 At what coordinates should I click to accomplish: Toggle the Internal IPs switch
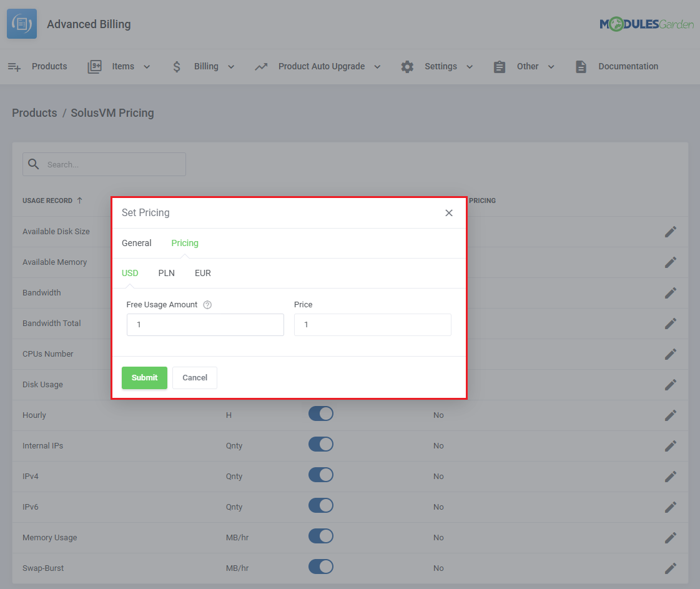coord(321,444)
